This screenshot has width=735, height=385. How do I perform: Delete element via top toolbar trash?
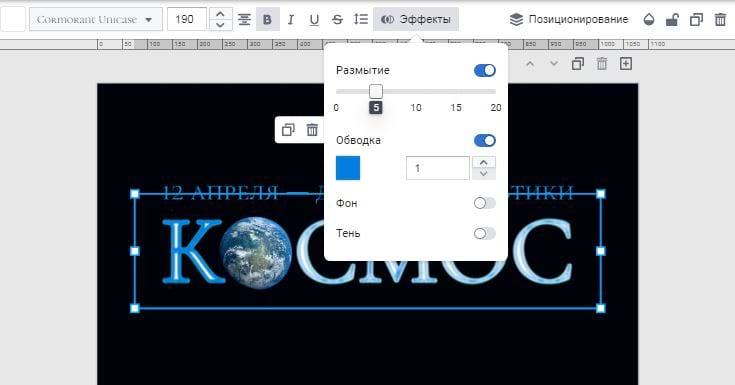(720, 19)
